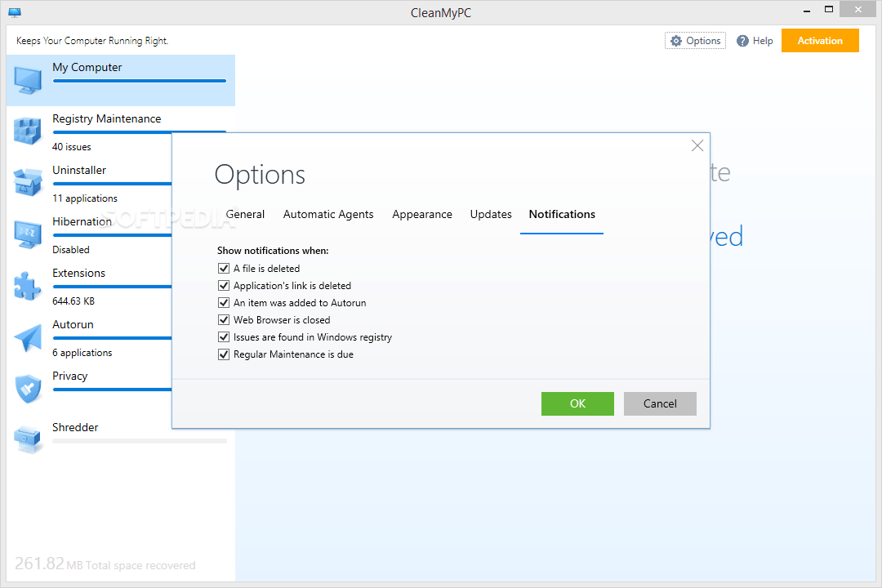This screenshot has height=588, width=882.
Task: Disable 'Web Browser is closed' notification
Action: pos(224,319)
